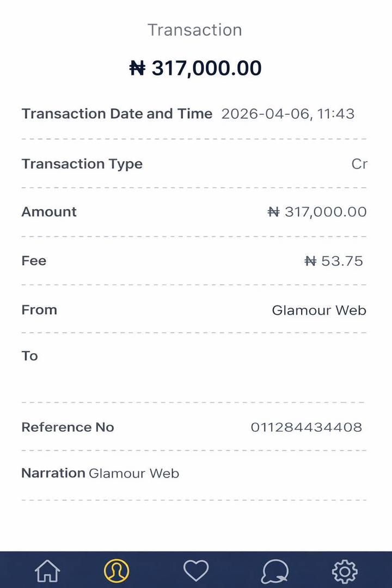Tap the Transaction Date and Time label
Screen dimensions: 392x588
(117, 114)
